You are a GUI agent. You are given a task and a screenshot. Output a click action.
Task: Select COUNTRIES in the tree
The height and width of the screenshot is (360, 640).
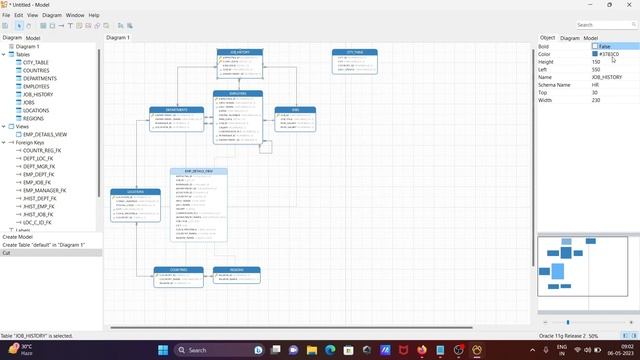(x=36, y=70)
